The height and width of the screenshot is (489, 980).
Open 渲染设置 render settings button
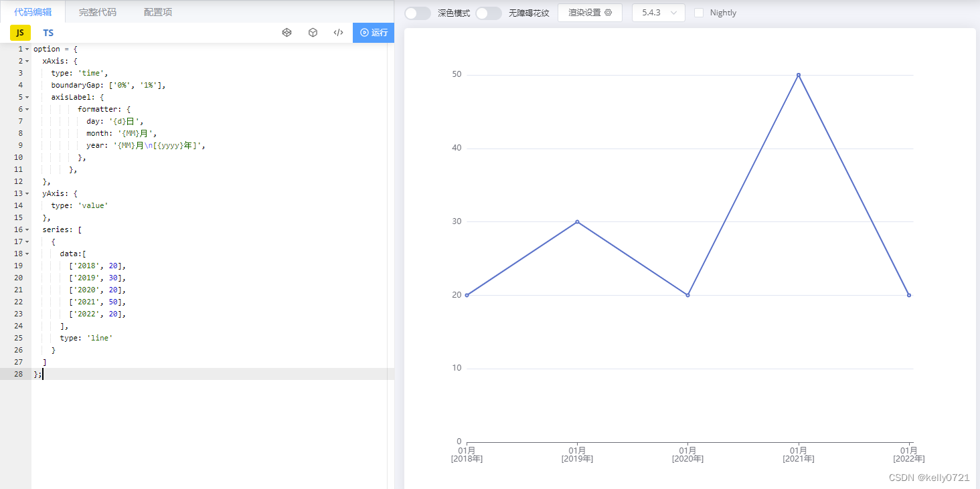pos(590,13)
